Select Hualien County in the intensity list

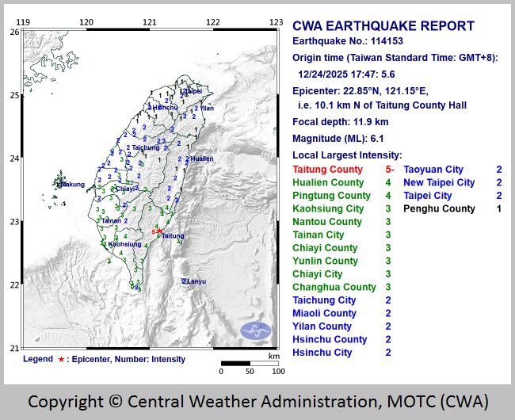327,182
